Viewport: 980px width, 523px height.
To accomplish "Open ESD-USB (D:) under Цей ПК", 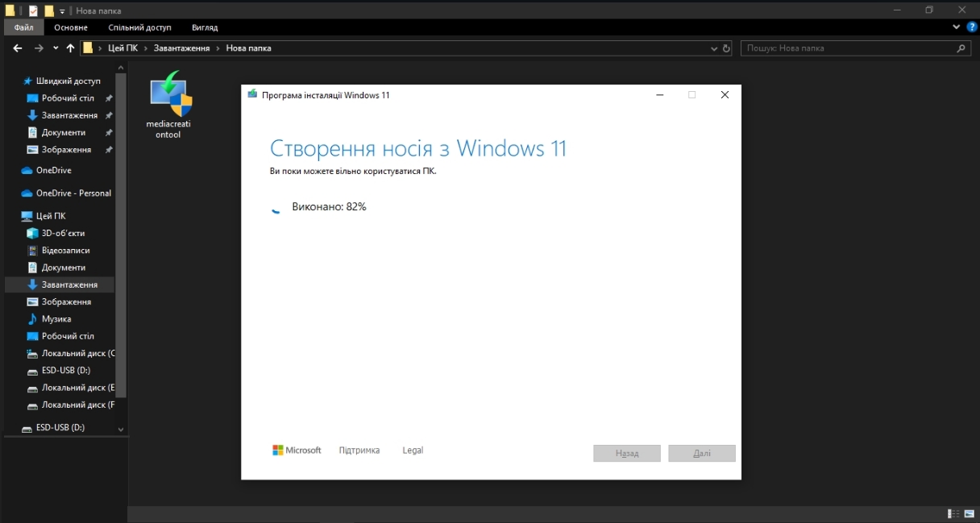I will pyautogui.click(x=65, y=371).
